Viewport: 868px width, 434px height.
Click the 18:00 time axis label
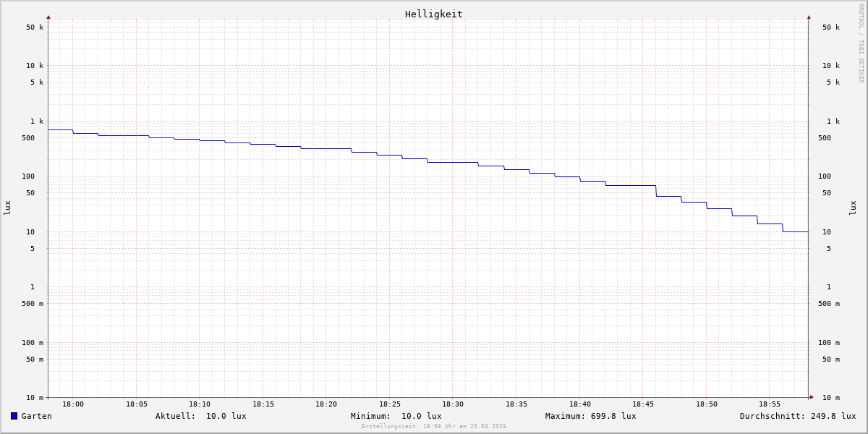[x=73, y=404]
